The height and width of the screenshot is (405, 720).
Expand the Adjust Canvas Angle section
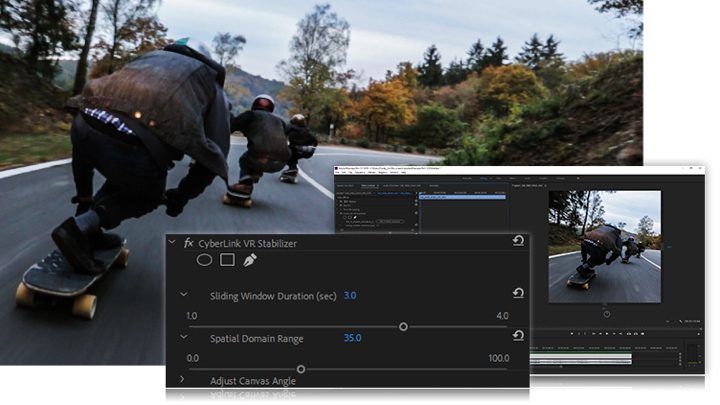[182, 379]
